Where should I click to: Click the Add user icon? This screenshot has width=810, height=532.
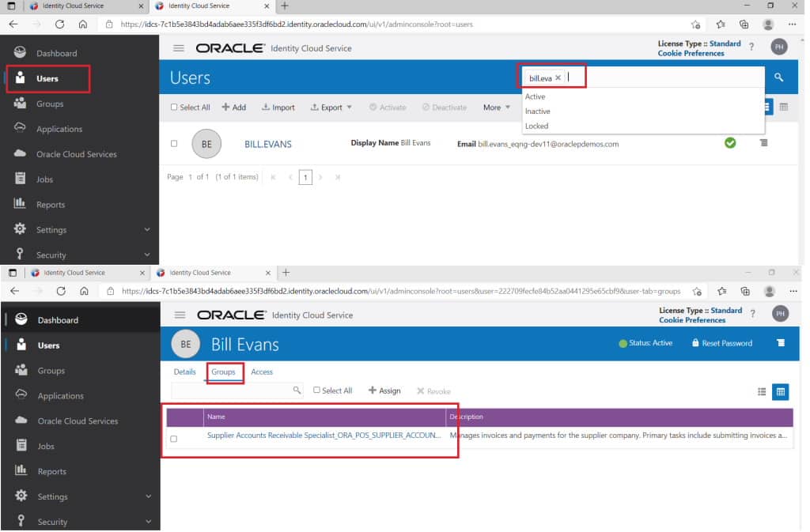(234, 107)
